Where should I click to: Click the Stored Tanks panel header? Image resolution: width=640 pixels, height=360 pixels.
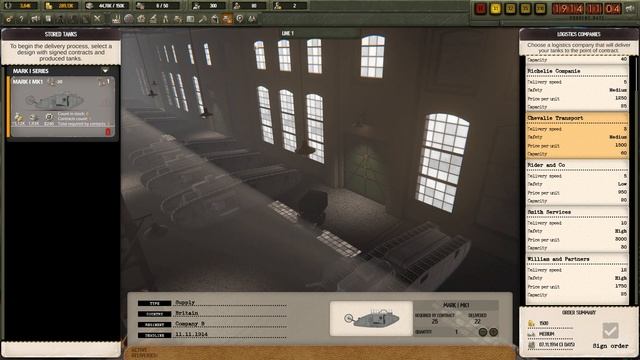[61, 34]
